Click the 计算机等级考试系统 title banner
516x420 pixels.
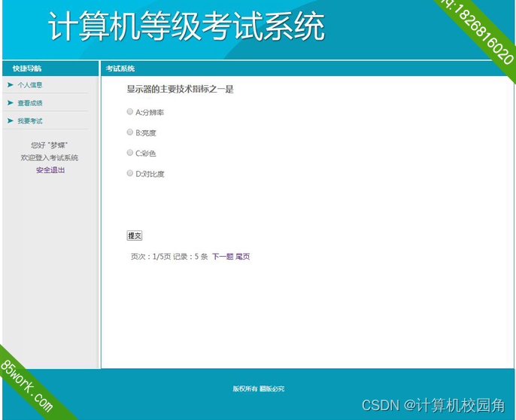point(187,26)
